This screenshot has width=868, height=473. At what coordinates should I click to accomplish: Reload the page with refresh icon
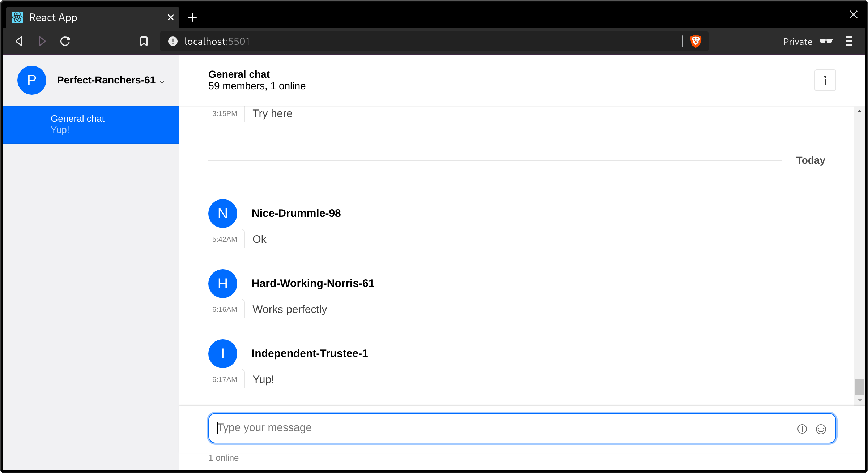pos(65,41)
